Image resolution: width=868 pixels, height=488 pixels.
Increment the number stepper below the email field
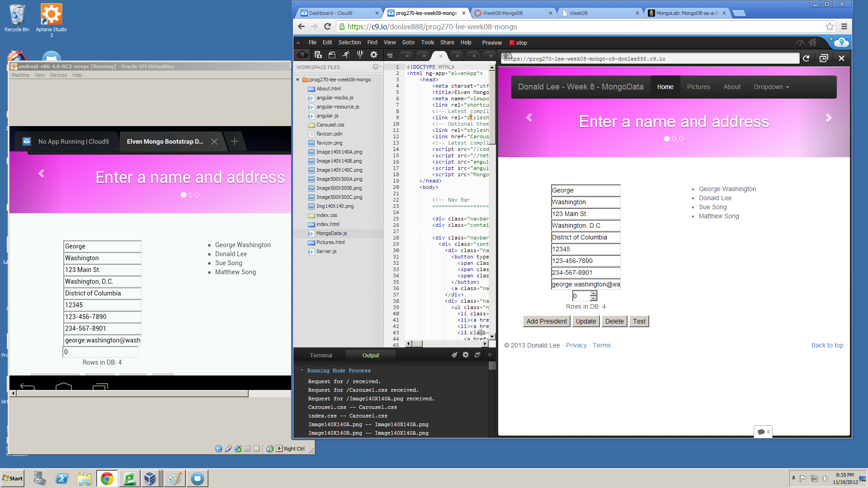pyautogui.click(x=594, y=293)
